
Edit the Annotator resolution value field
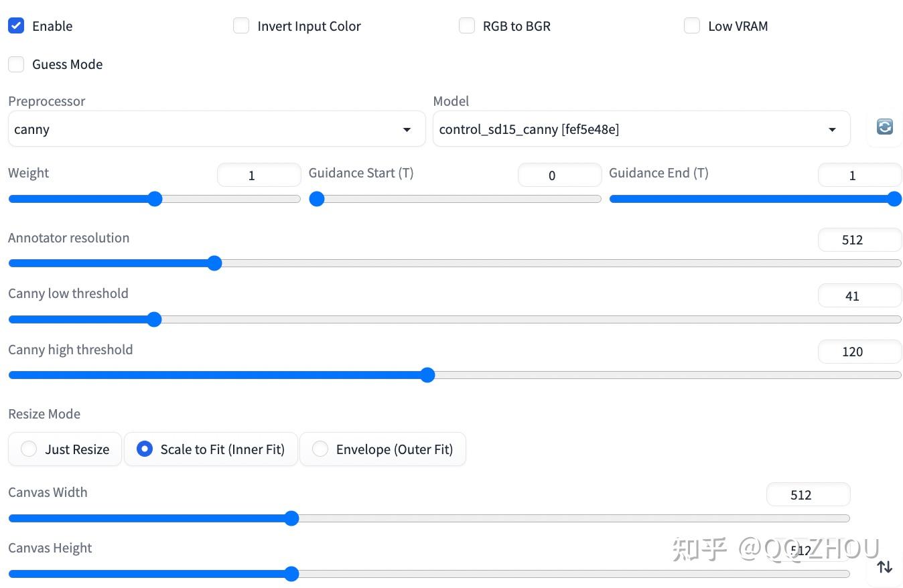coord(859,240)
